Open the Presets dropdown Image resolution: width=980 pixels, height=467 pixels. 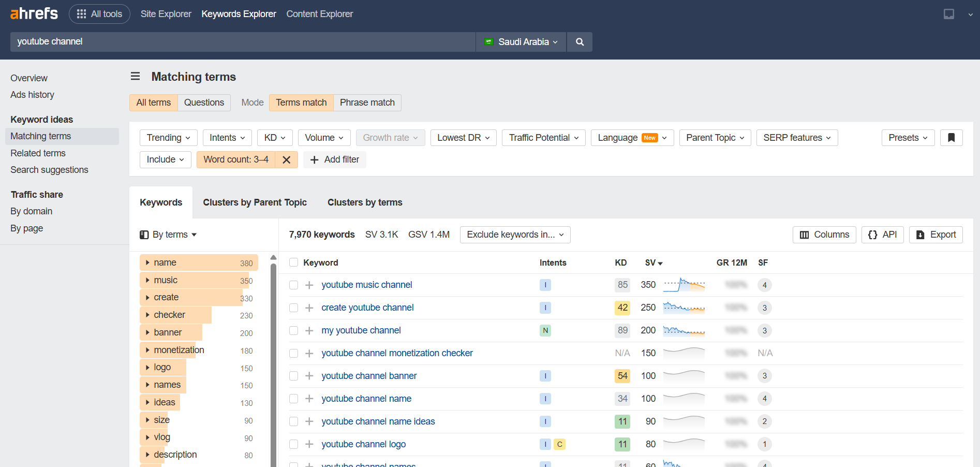(908, 138)
